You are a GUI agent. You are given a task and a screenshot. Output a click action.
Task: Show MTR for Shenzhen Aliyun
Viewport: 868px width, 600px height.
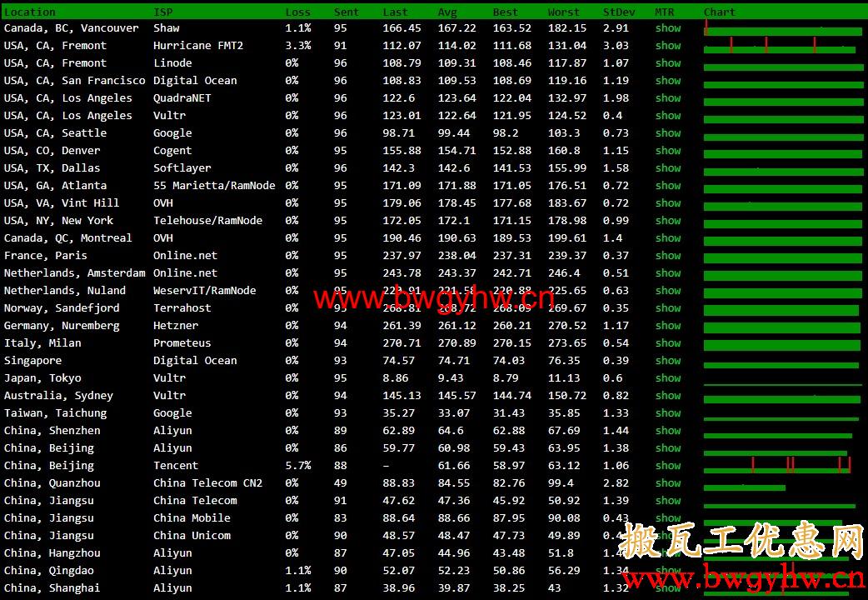pos(668,430)
